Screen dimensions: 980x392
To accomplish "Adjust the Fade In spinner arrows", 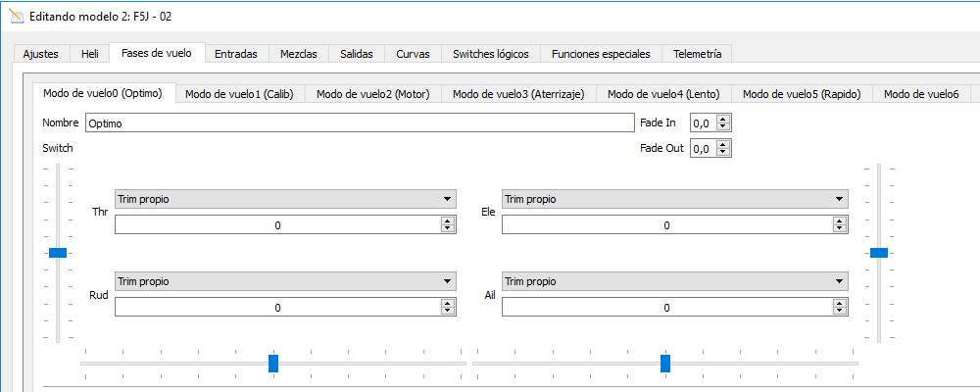I will [x=725, y=123].
